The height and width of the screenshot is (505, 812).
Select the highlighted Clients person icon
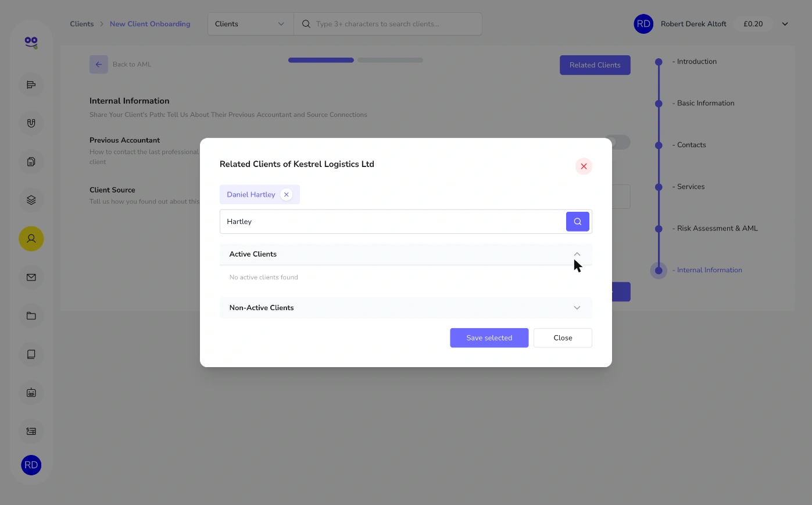click(31, 239)
